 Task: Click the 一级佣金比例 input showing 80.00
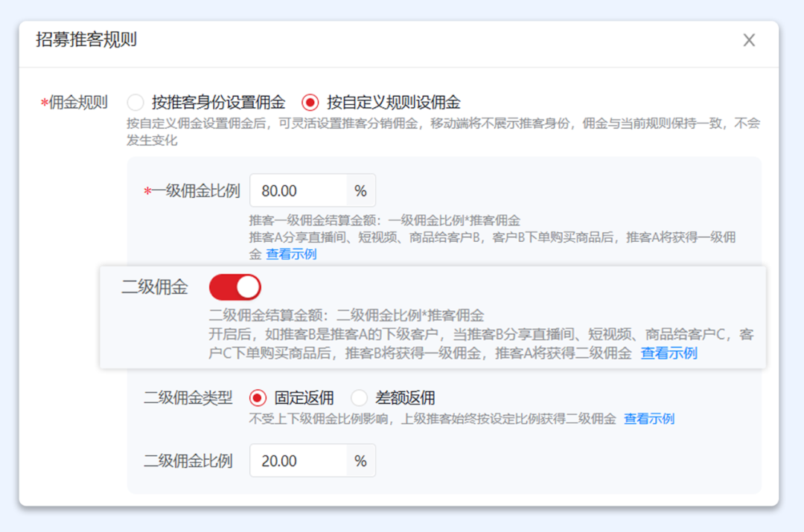(x=298, y=190)
